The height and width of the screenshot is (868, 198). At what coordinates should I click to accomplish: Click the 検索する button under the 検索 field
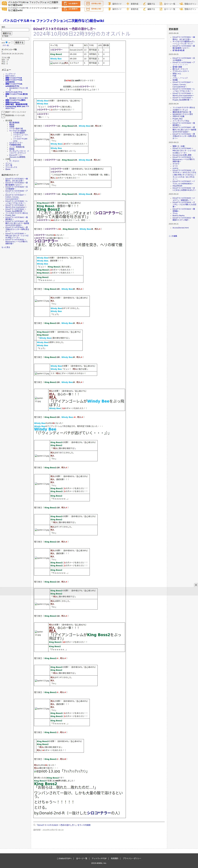(7, 33)
